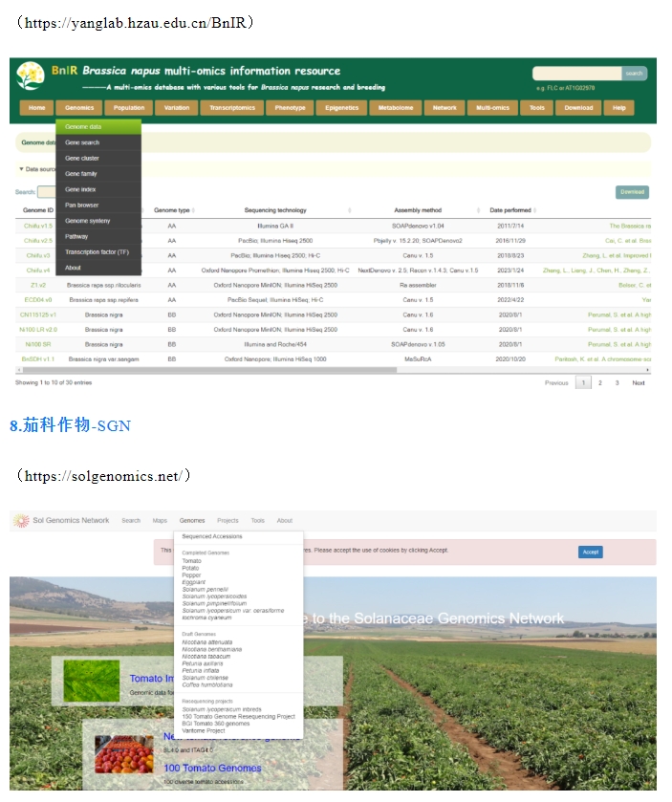
Task: Open the Network menu
Action: click(x=445, y=109)
